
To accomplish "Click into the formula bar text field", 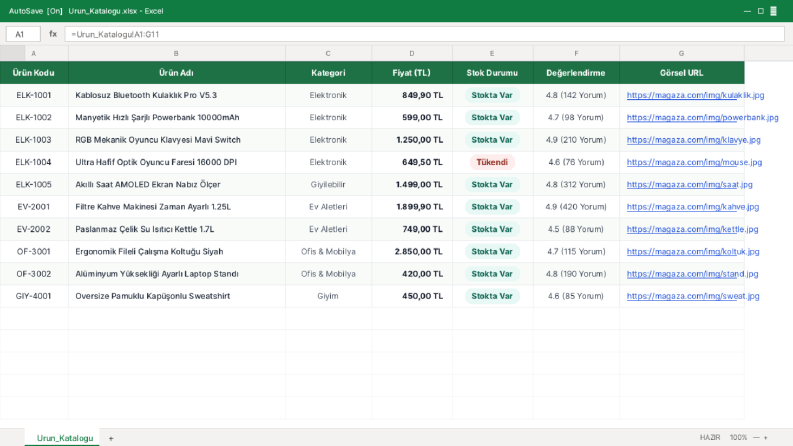I will pyautogui.click(x=424, y=34).
